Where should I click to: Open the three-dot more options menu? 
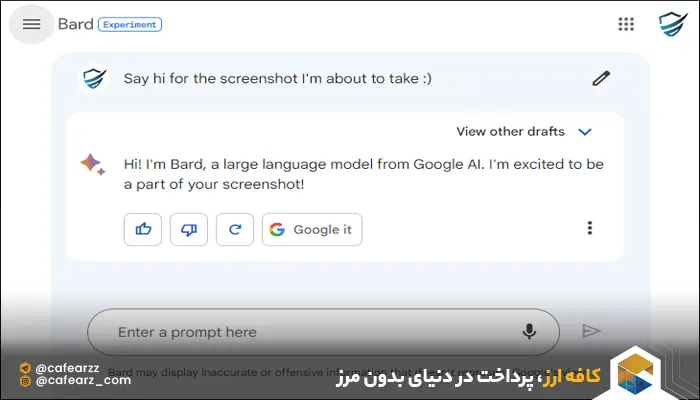tap(590, 228)
